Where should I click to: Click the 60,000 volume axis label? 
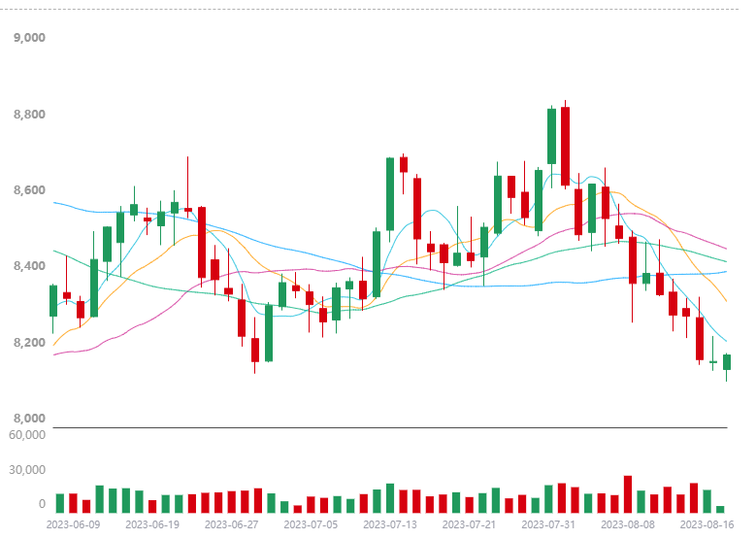tap(27, 434)
